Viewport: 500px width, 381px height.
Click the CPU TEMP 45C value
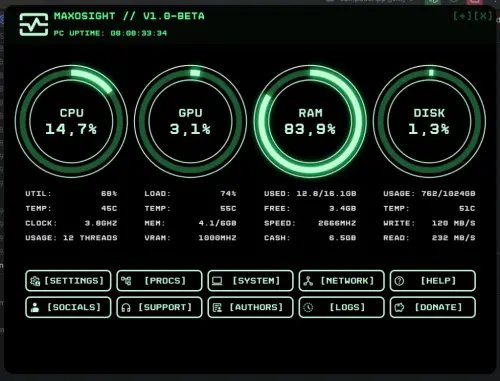click(109, 209)
